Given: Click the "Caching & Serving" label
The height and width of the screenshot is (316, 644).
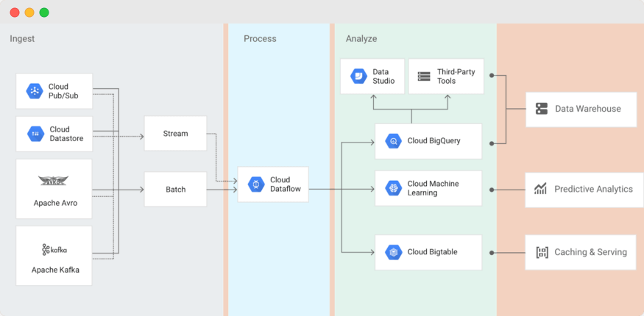Looking at the screenshot, I should coord(590,252).
